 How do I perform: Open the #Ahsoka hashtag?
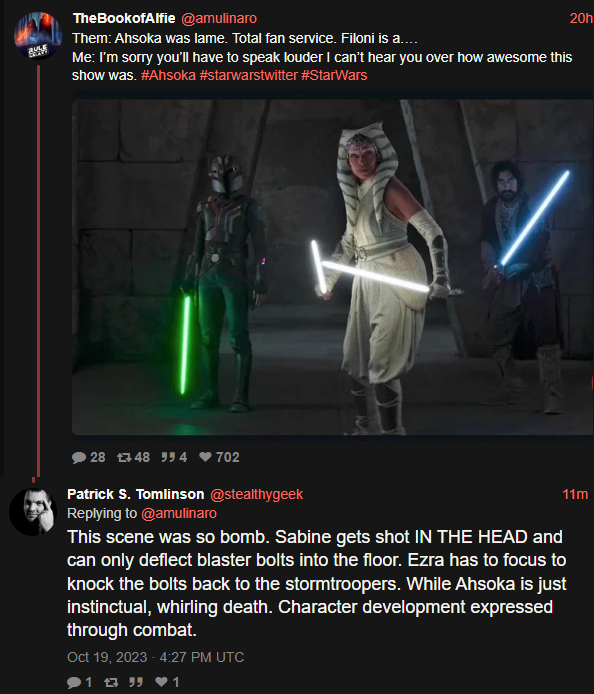click(x=168, y=75)
